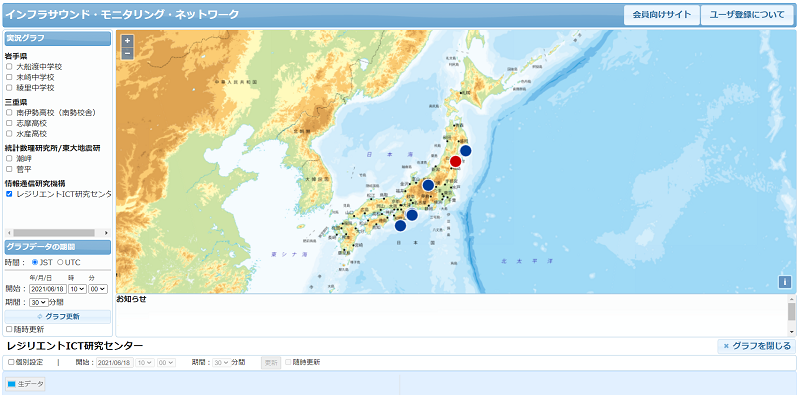The width and height of the screenshot is (800, 395).
Task: Click the southernmost blue station marker
Action: tap(401, 225)
